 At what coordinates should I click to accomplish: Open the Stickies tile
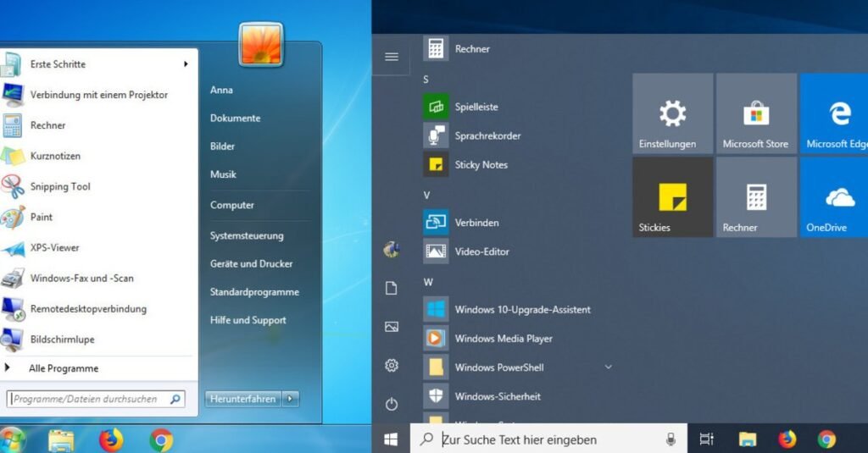tap(672, 197)
